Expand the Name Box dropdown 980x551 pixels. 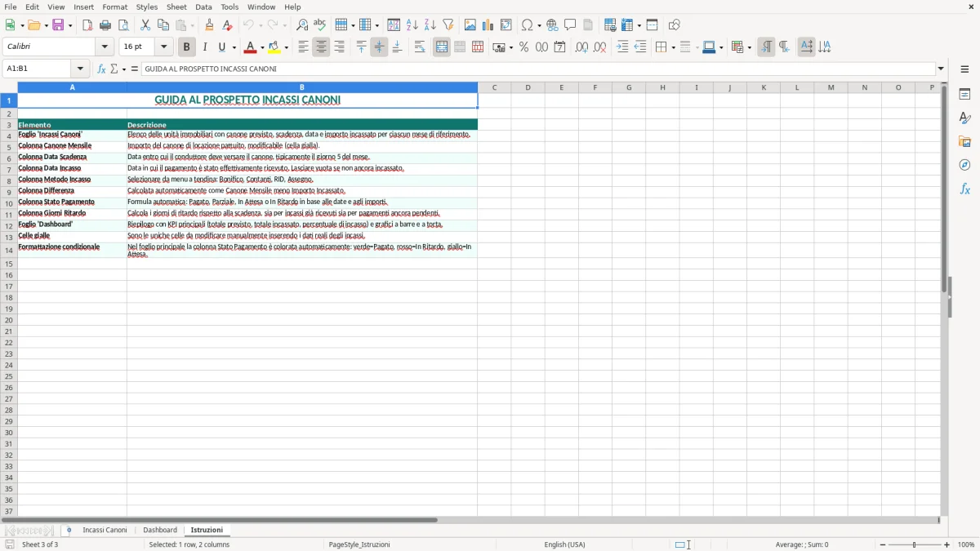(80, 69)
